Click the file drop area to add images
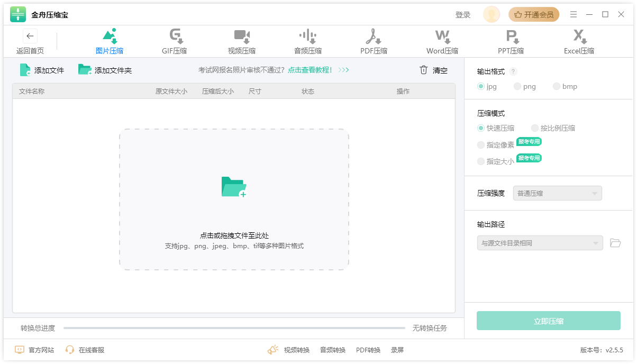Viewport: 637px width, 364px height. [x=234, y=199]
